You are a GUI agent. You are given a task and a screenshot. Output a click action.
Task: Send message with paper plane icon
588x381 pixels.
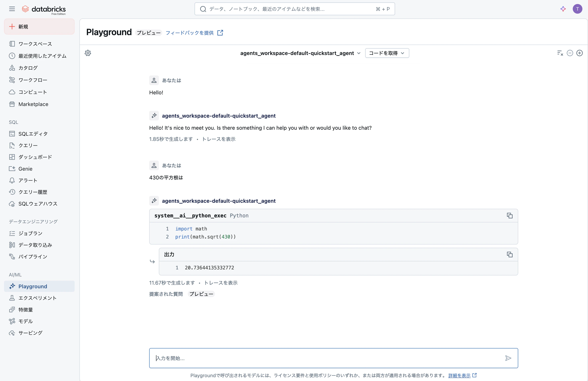coord(508,358)
